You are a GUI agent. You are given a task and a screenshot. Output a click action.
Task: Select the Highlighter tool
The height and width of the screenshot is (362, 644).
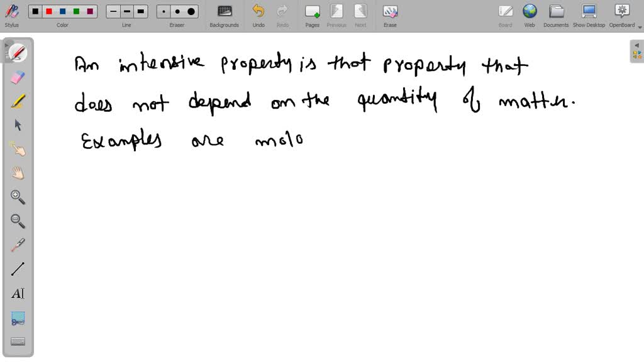pyautogui.click(x=17, y=101)
